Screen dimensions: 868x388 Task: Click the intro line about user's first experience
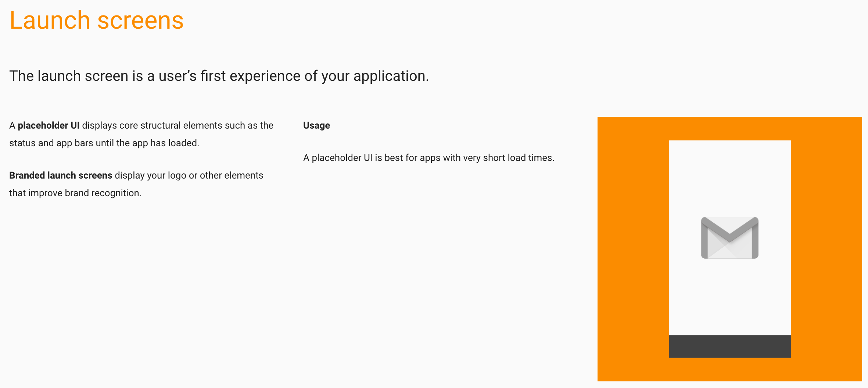coord(219,76)
